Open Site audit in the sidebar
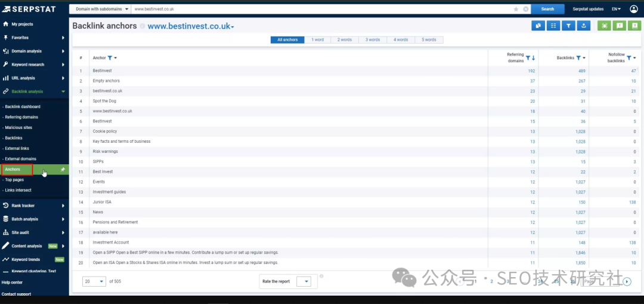 click(20, 232)
